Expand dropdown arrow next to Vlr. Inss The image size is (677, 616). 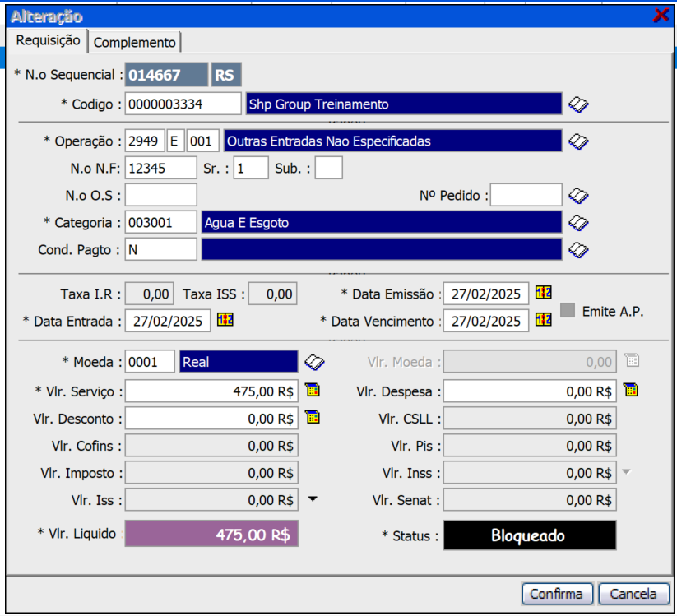tap(627, 472)
